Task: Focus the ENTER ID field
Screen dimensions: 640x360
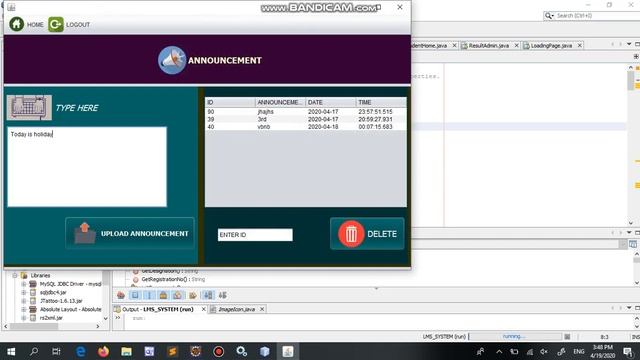Action: tap(255, 235)
